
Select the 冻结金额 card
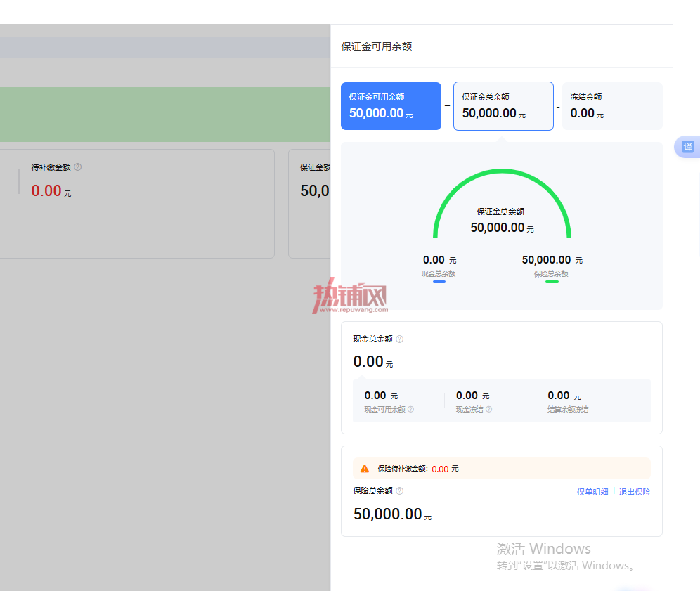[x=612, y=106]
